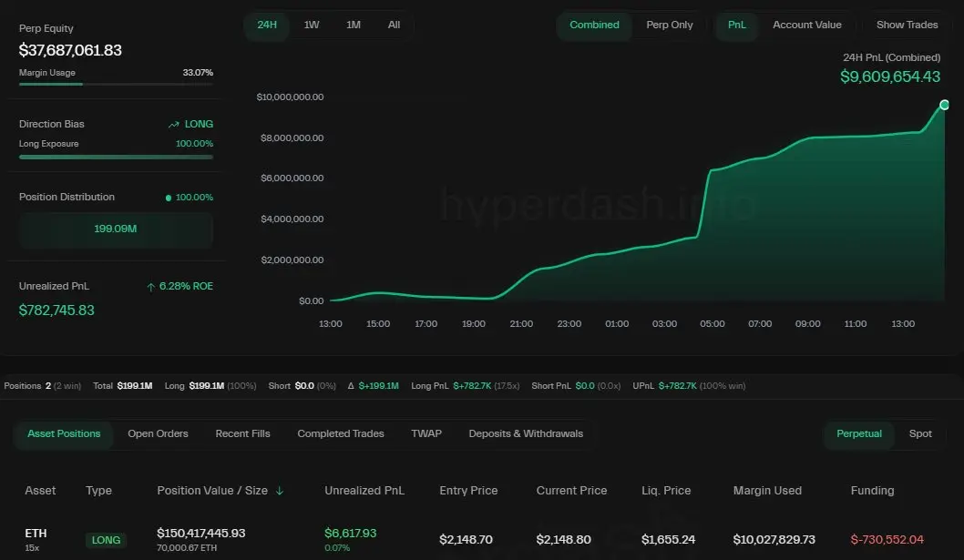Click the Positions 2 (2 win) stat

43,386
